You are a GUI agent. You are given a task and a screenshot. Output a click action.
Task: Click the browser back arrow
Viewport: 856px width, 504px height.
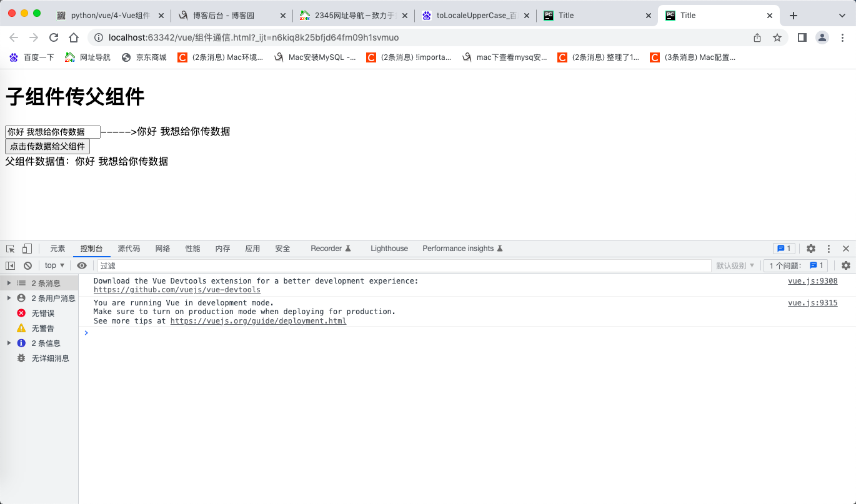14,37
